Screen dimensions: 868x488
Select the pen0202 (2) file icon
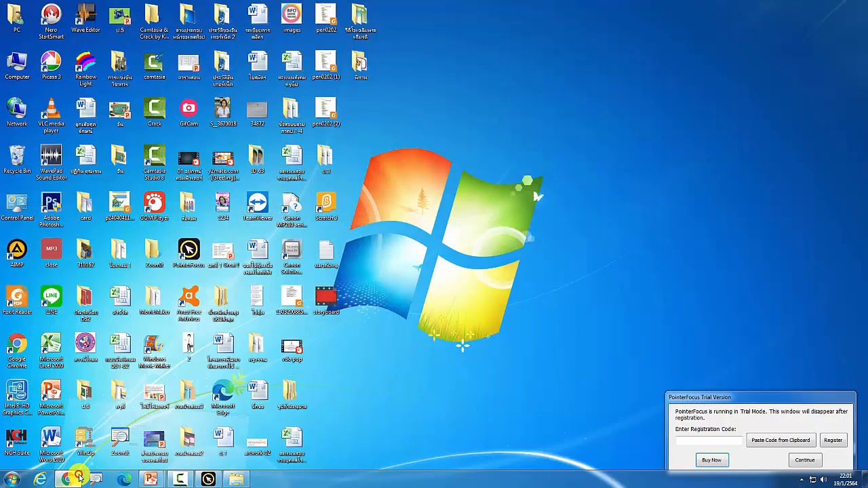(x=325, y=113)
